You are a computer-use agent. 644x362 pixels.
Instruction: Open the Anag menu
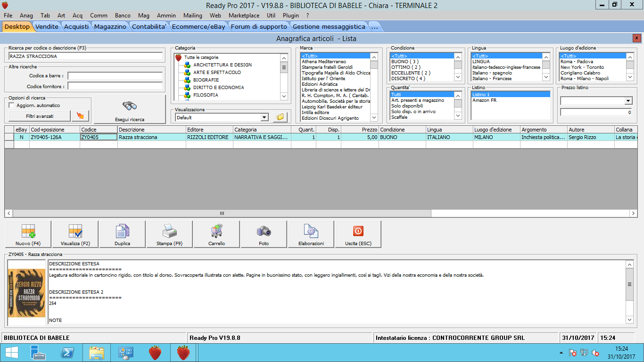tap(26, 16)
